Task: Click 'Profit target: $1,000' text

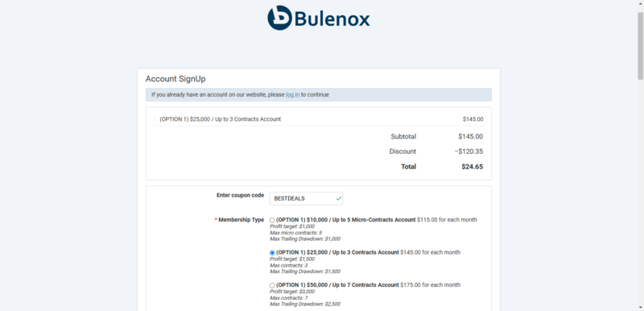Action: click(x=292, y=226)
